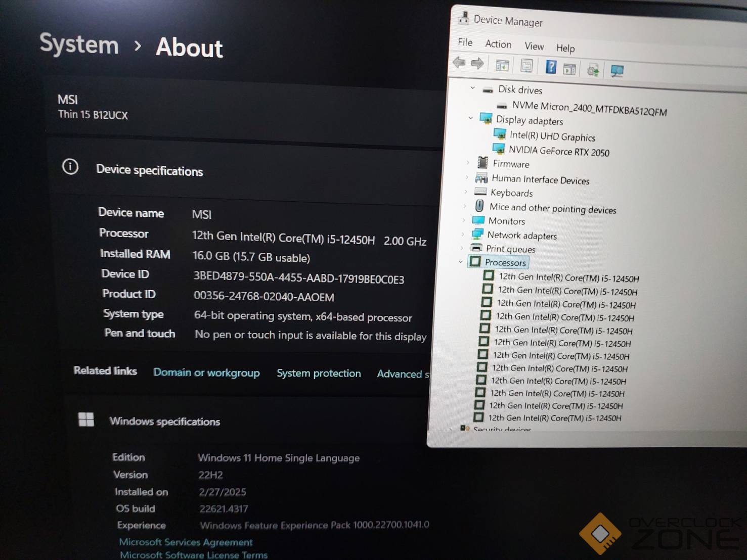Click the Human Interface Devices icon

pos(481,177)
